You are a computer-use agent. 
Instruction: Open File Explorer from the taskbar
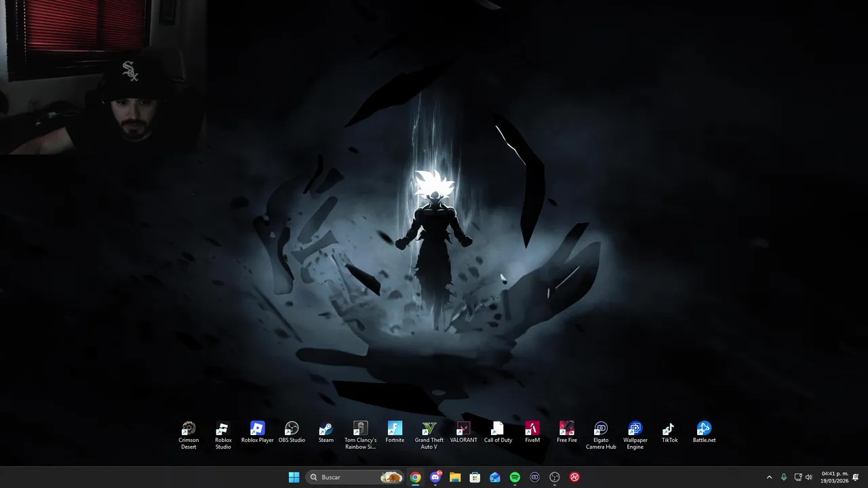(x=455, y=477)
